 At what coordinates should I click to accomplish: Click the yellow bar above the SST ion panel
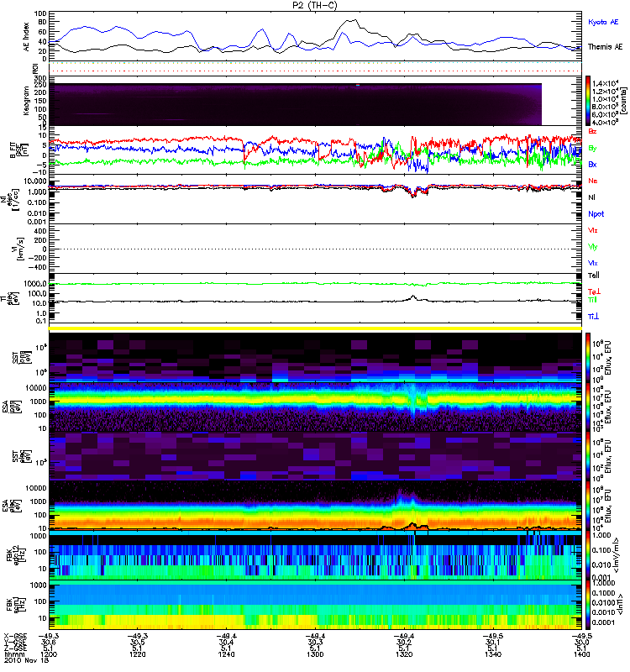(315, 328)
